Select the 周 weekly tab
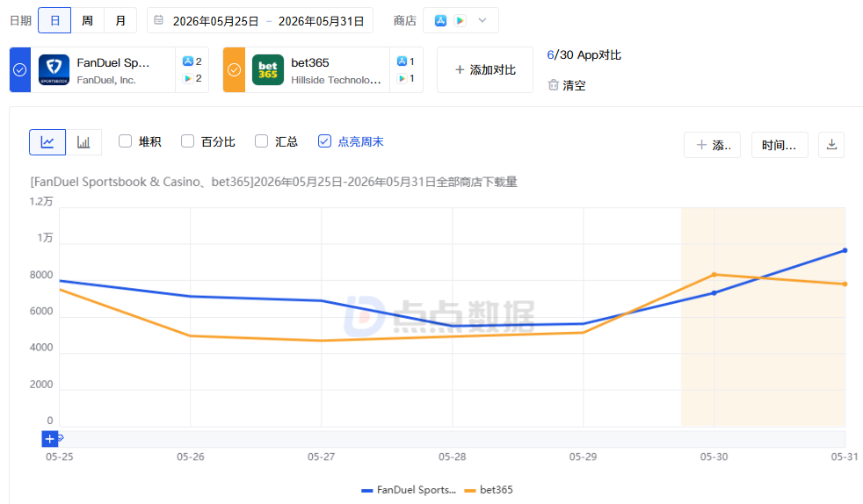The width and height of the screenshot is (863, 504). click(87, 20)
